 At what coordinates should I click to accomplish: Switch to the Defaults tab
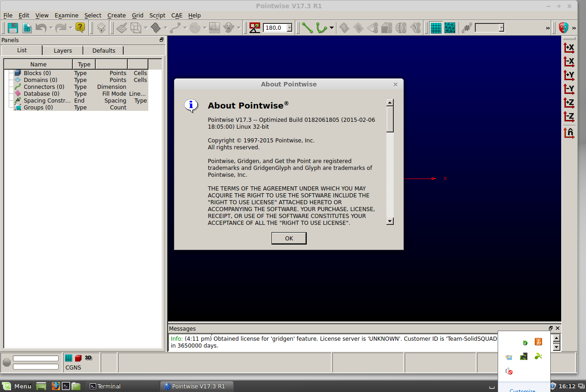pyautogui.click(x=104, y=50)
